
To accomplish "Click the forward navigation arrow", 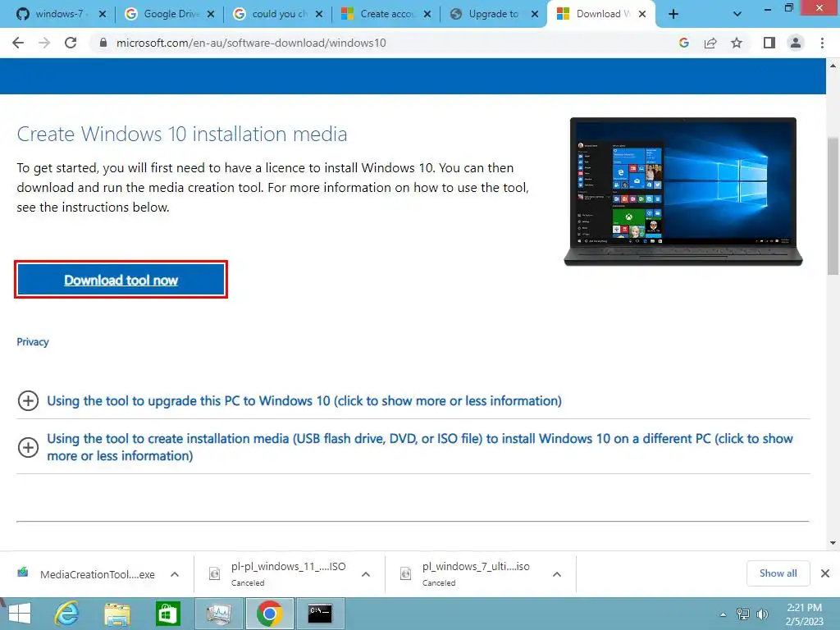I will 44,43.
